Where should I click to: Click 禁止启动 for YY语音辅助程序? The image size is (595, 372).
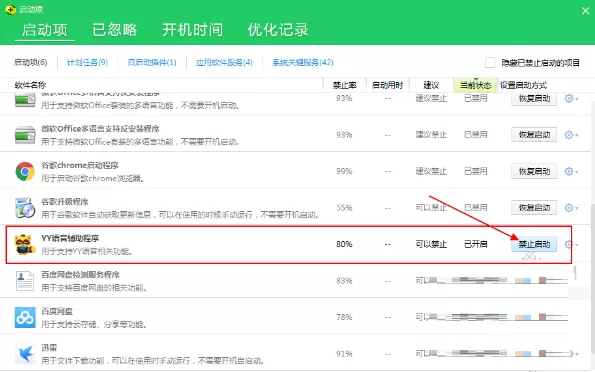(534, 244)
